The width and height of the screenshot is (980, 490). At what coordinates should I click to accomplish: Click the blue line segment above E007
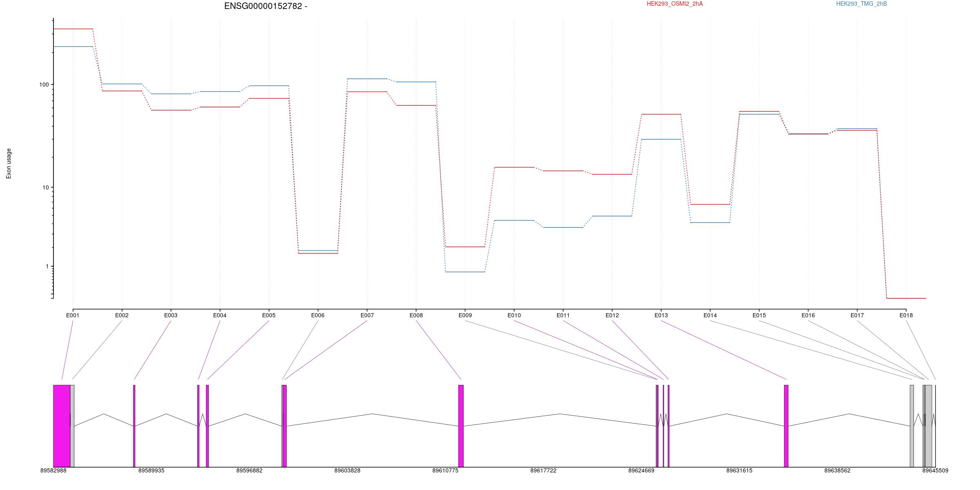(367, 79)
